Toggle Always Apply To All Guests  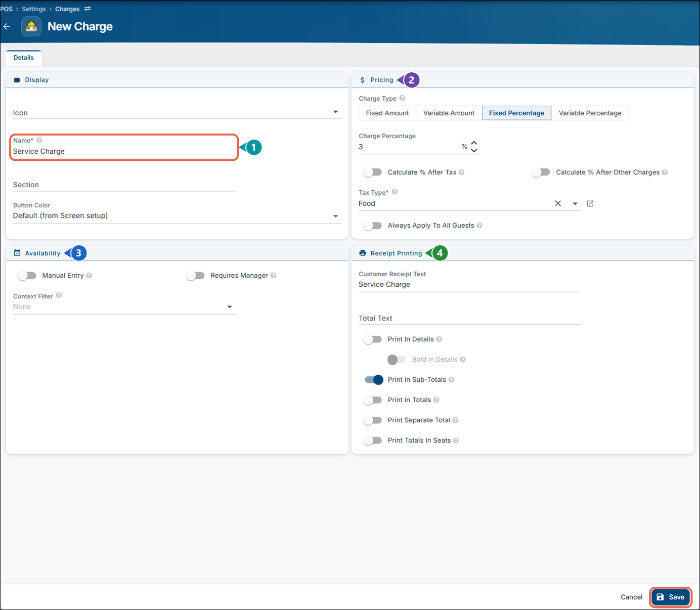tap(373, 226)
